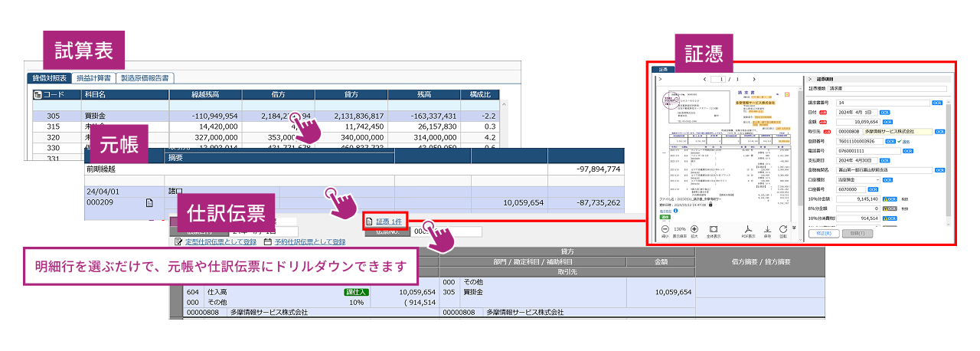Click the 回転 rotate icon
980x351 pixels.
783,228
